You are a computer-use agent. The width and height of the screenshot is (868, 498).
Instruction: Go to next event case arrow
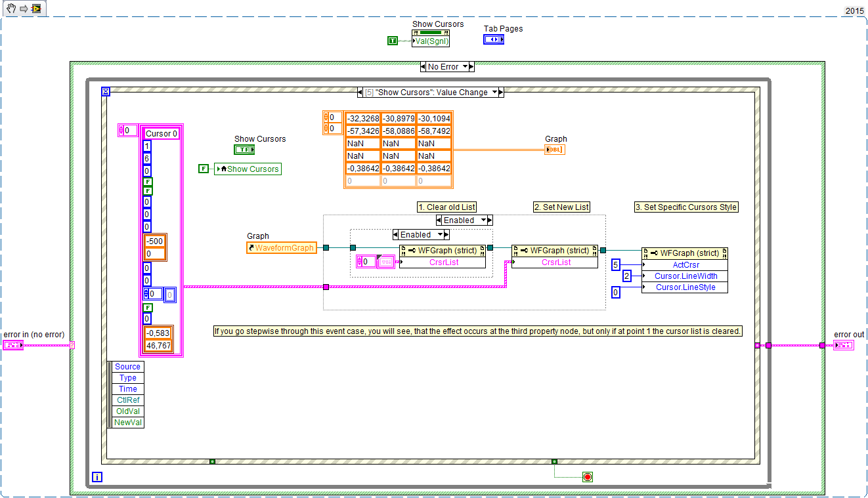(502, 93)
